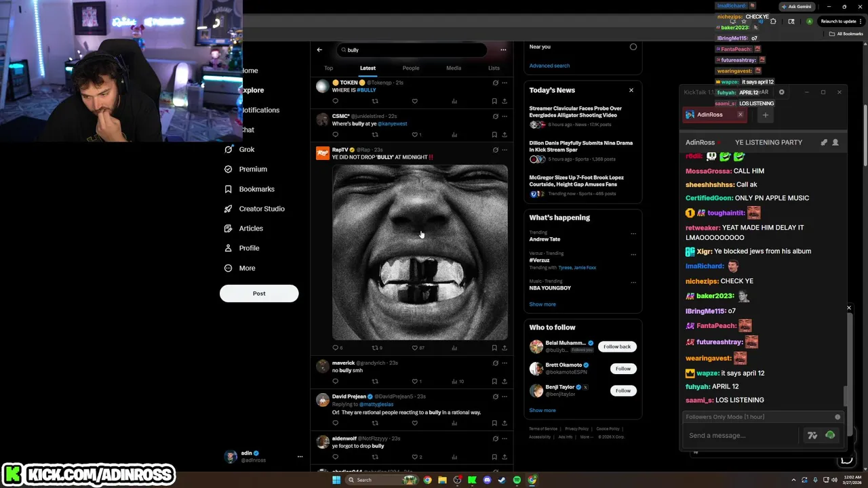The width and height of the screenshot is (868, 488).
Task: Open Profile in the sidebar
Action: (x=241, y=248)
